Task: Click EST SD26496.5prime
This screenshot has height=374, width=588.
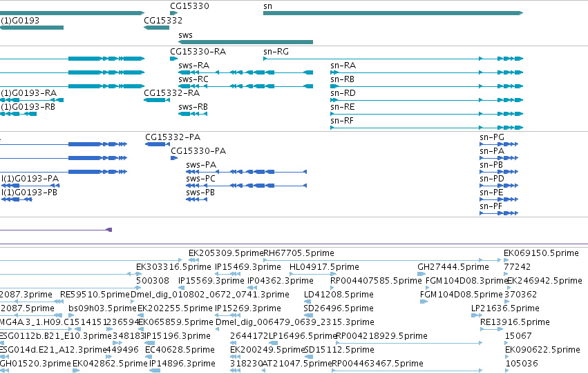Action: [x=339, y=309]
